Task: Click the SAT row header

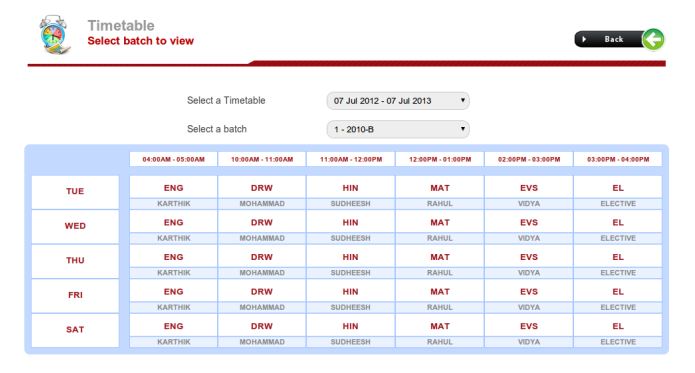Action: coord(75,330)
